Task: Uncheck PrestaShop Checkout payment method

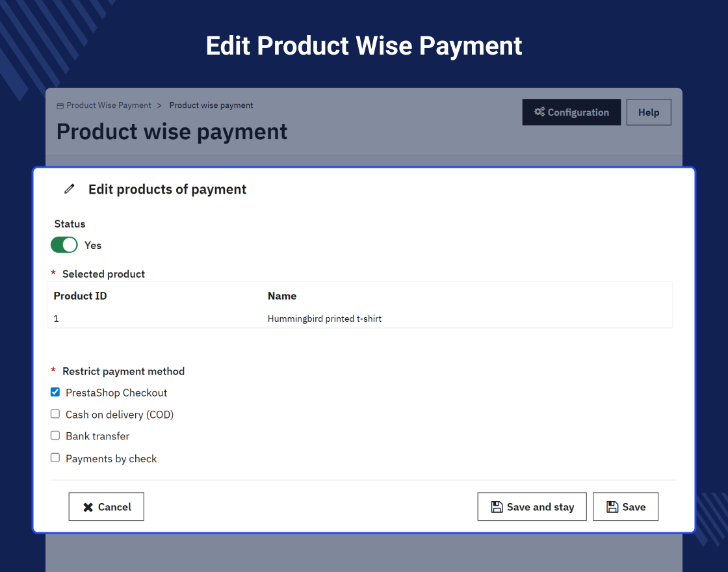Action: [x=55, y=392]
